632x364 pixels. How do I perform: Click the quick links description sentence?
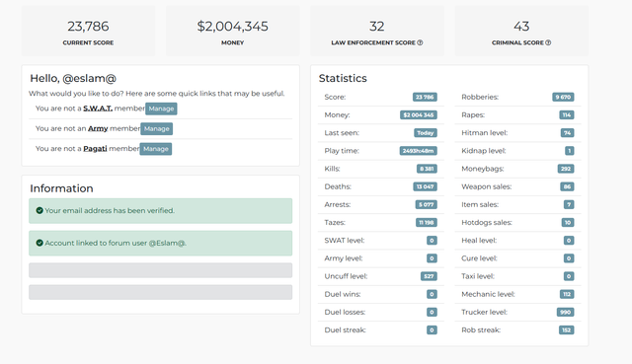(156, 94)
